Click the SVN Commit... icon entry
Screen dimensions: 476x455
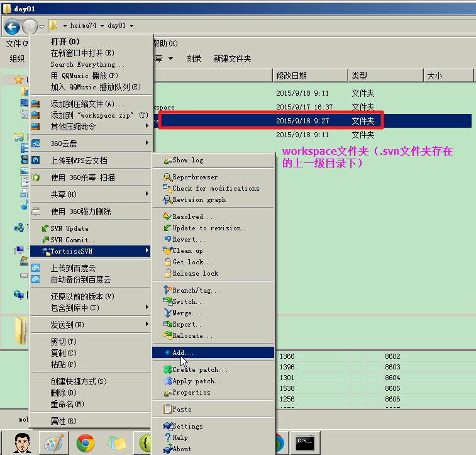(45, 240)
